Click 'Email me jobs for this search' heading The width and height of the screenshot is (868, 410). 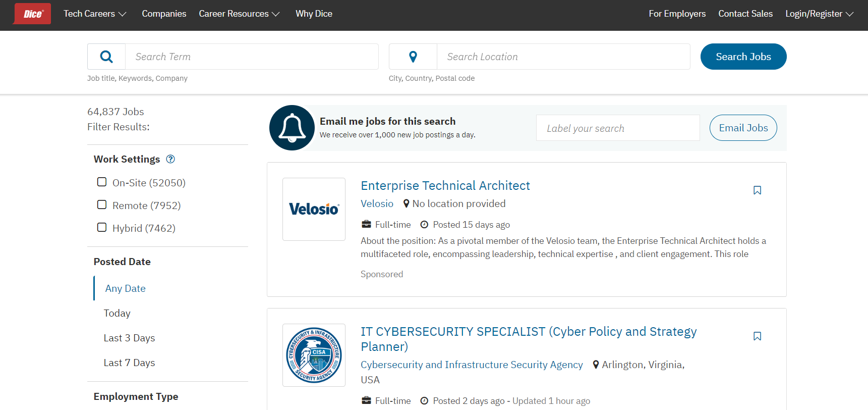[387, 121]
